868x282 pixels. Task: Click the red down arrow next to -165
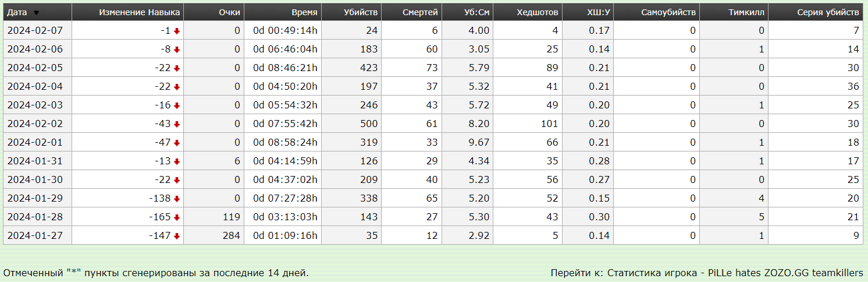tap(177, 217)
